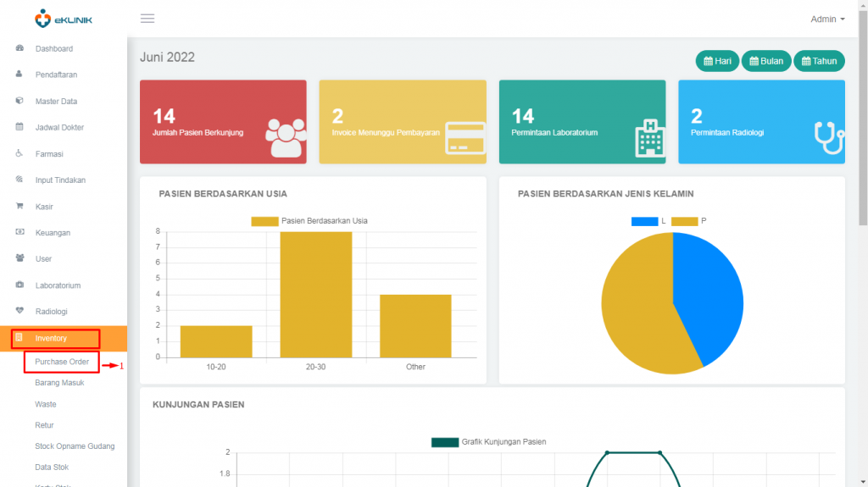Click the Radiologi heartbeat icon
The image size is (868, 487).
tap(20, 311)
